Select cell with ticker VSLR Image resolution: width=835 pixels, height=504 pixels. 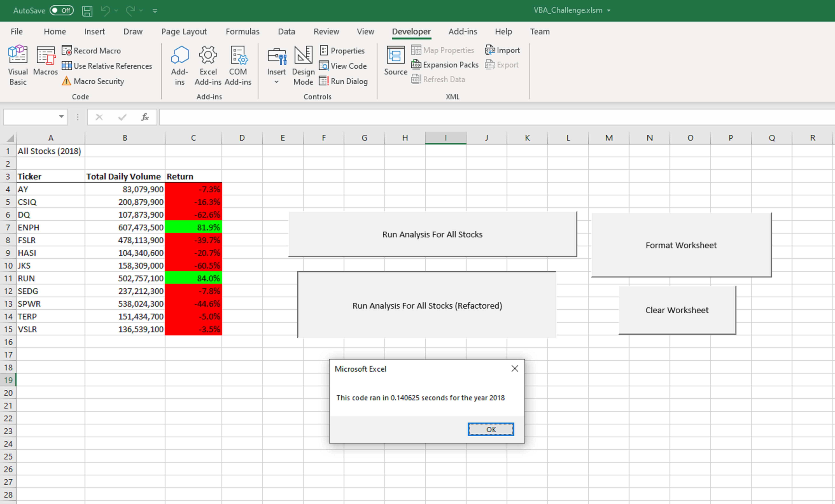[x=50, y=329]
